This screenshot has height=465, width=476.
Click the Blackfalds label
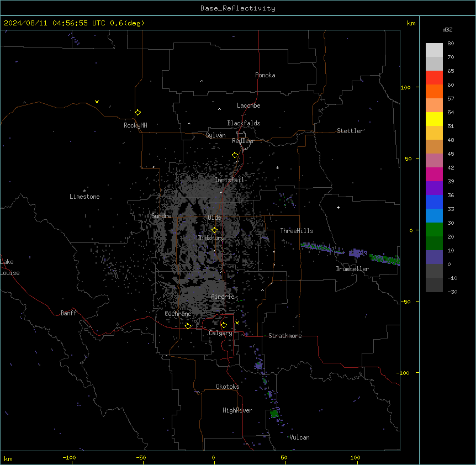(244, 123)
